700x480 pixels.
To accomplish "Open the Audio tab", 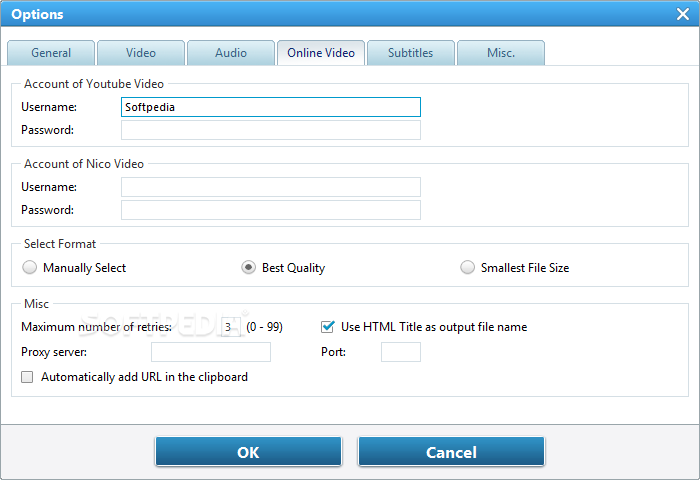I will click(x=231, y=53).
